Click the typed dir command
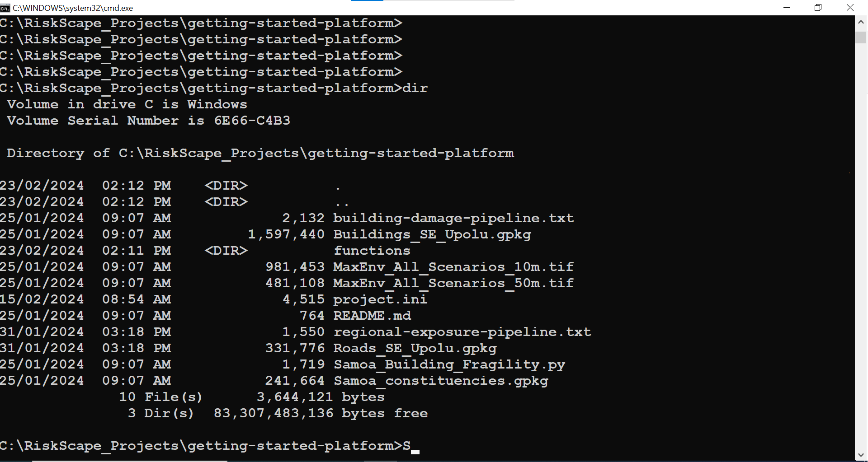This screenshot has width=868, height=462. click(x=415, y=88)
